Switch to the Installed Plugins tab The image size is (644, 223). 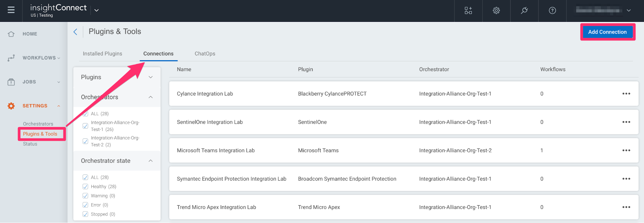click(x=102, y=54)
